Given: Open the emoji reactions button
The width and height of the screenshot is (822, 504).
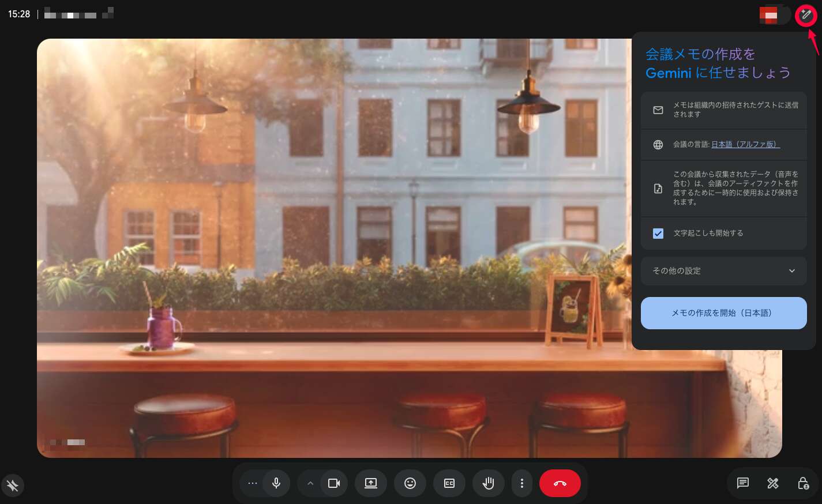Looking at the screenshot, I should (410, 483).
